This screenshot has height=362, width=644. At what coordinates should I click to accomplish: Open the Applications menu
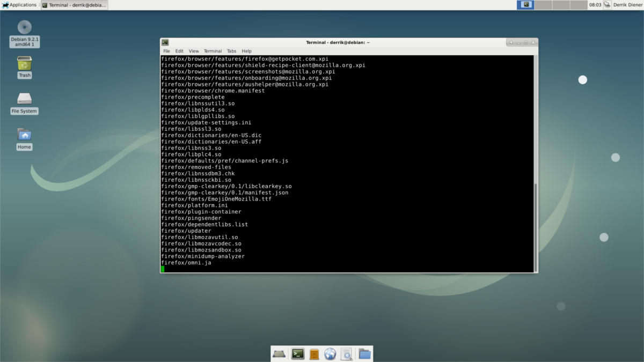click(19, 5)
